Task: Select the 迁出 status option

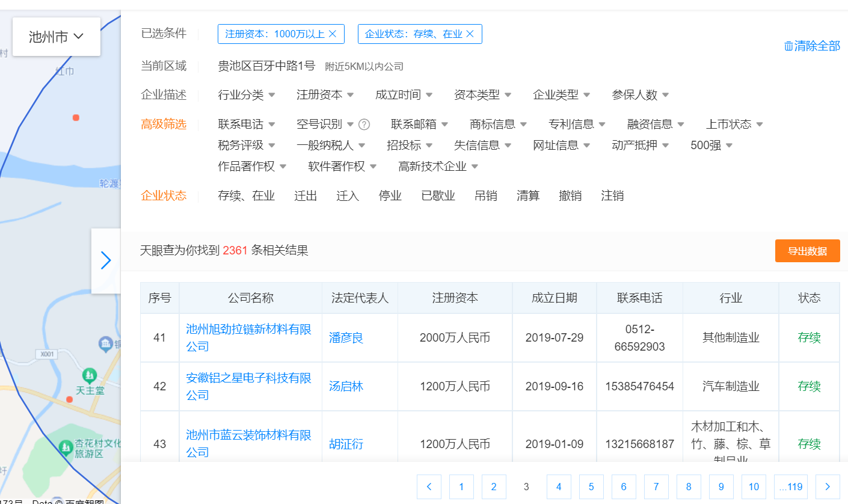Action: coord(306,195)
